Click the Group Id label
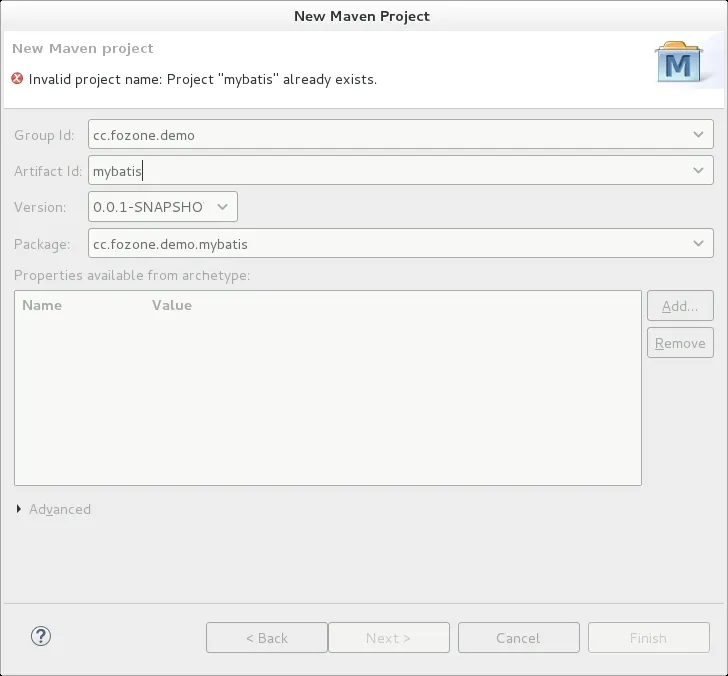The width and height of the screenshot is (728, 676). pos(44,135)
